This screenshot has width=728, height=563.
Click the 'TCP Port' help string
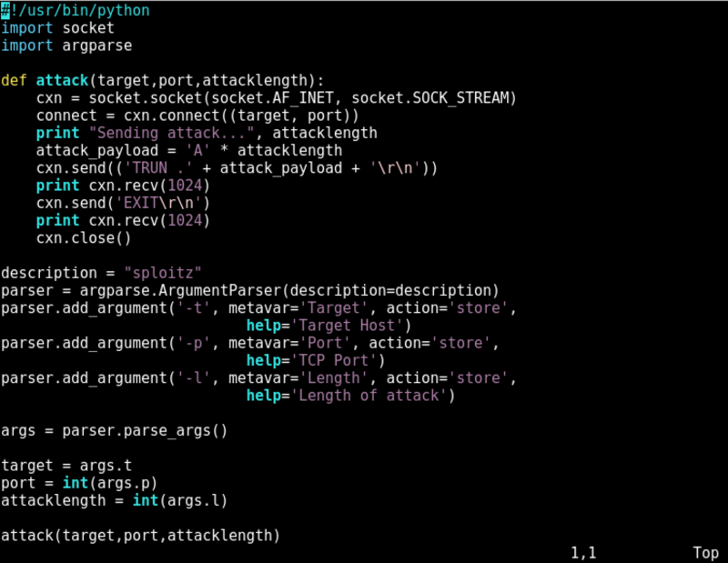click(334, 361)
